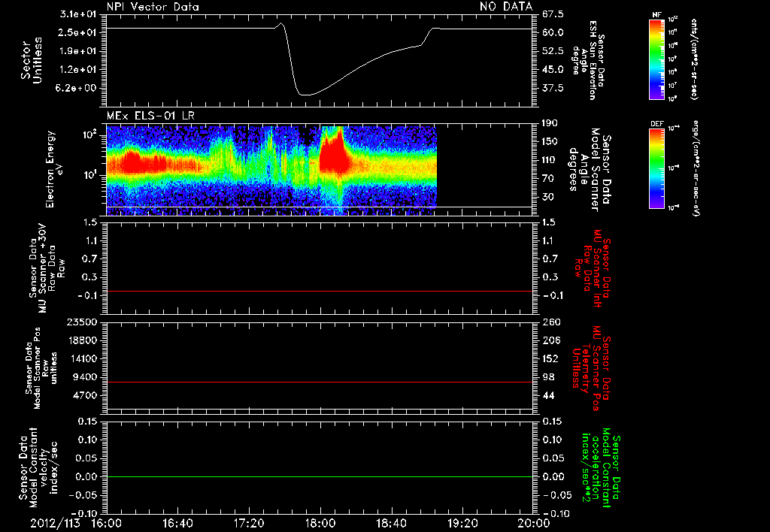The image size is (770, 532).
Task: Click the '206' telemetry tick value
Action: click(550, 340)
